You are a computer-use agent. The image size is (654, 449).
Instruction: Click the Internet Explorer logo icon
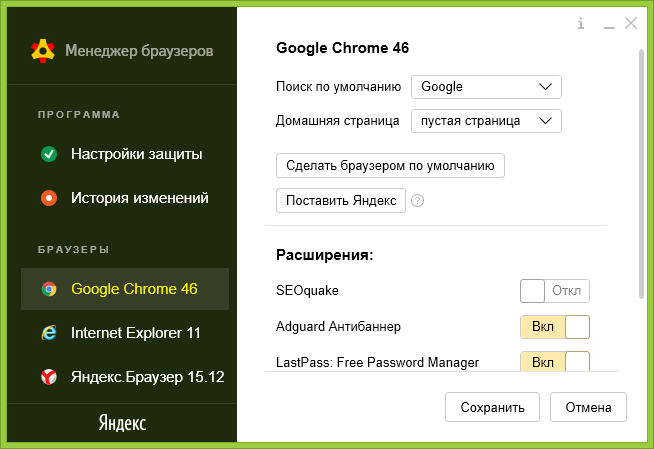point(49,333)
